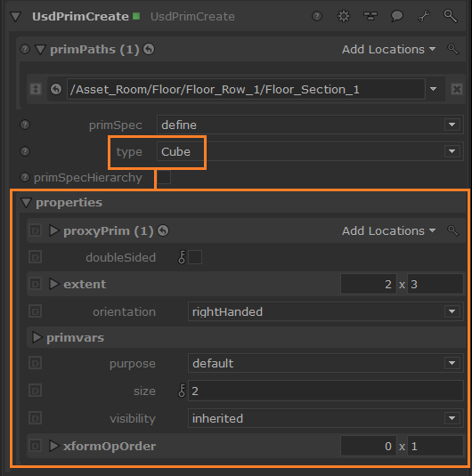Click the wrench icon in header

424,16
